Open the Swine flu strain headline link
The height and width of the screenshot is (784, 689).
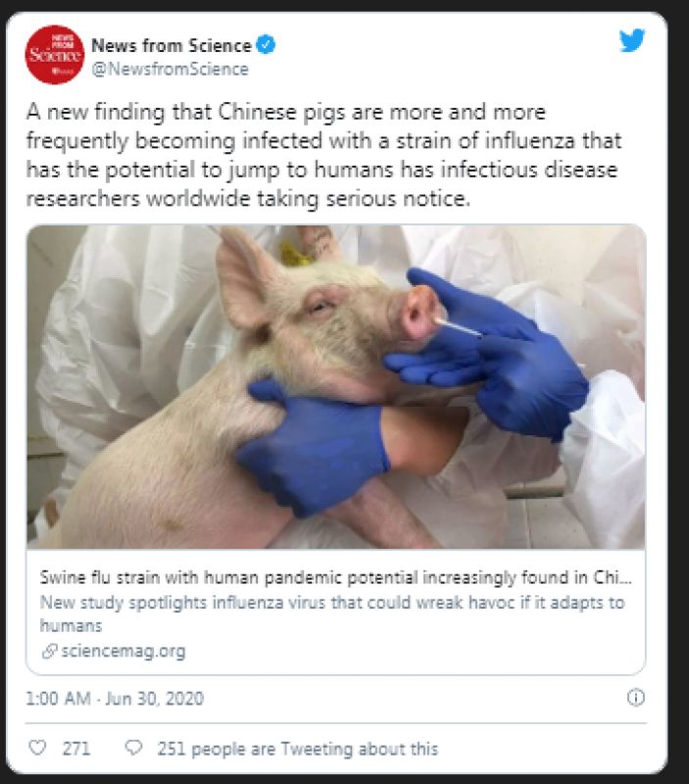click(335, 577)
